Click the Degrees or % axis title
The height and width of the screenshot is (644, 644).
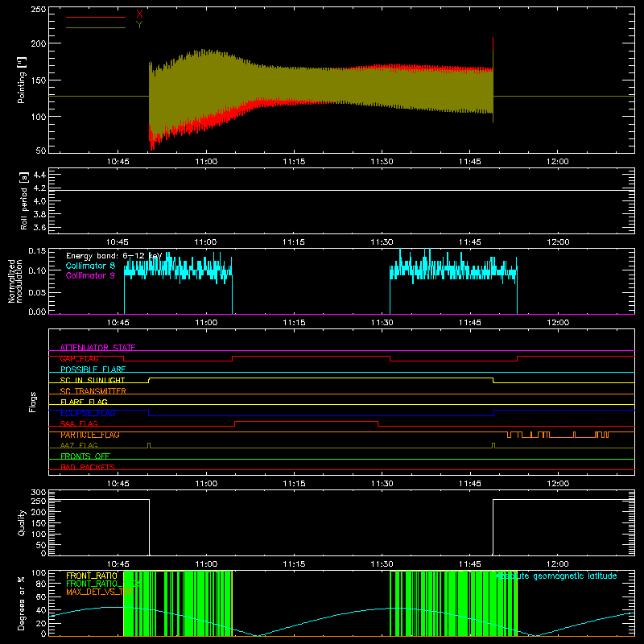tap(22, 603)
